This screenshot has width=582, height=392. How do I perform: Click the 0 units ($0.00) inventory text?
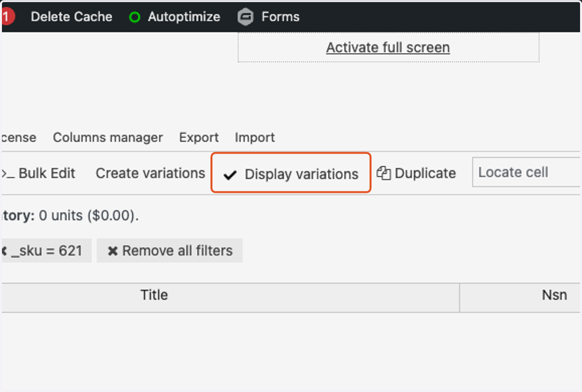tap(89, 216)
